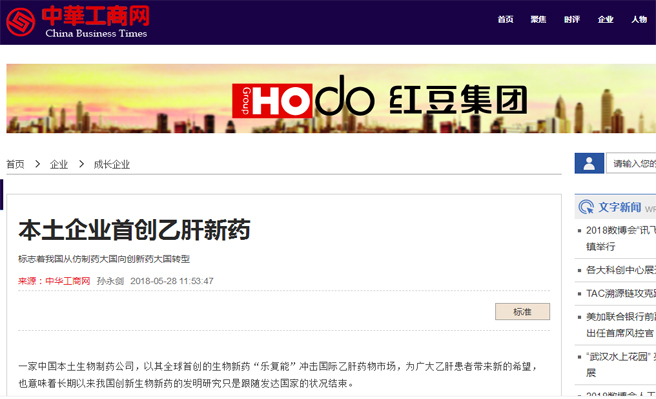Click the chevron arrow after 首页 breadcrumb

37,164
